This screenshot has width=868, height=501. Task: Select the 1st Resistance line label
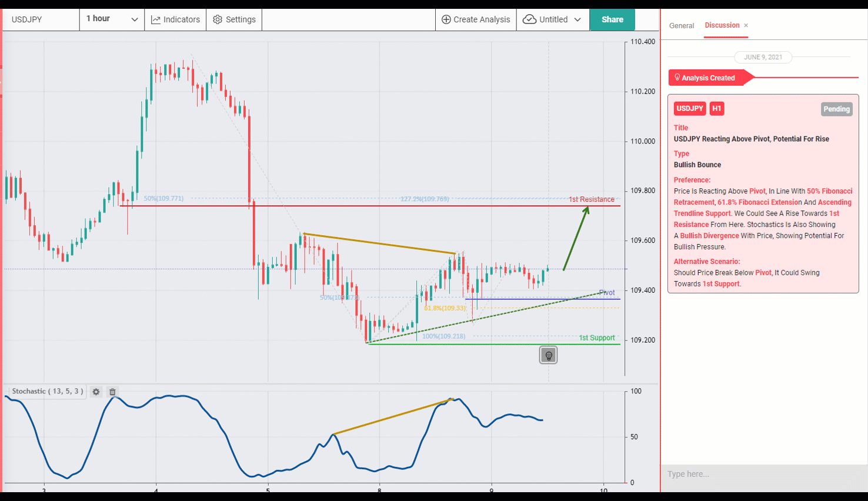[x=591, y=199]
